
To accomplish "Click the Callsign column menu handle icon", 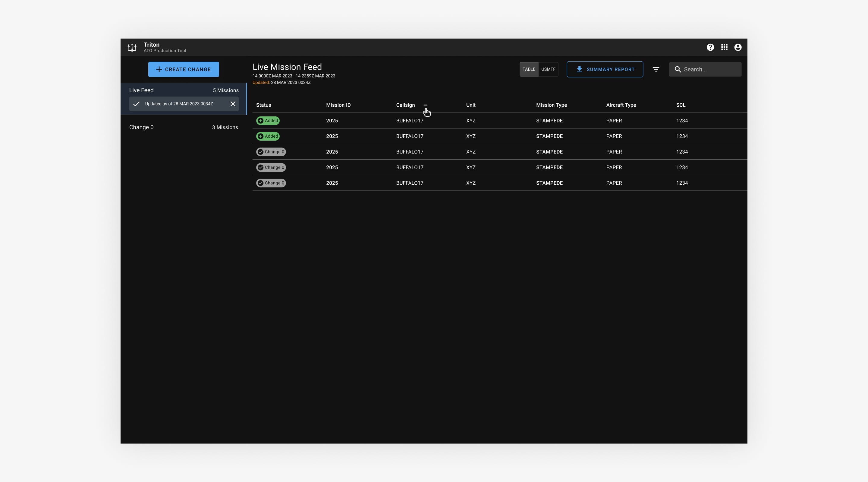I will coord(425,105).
